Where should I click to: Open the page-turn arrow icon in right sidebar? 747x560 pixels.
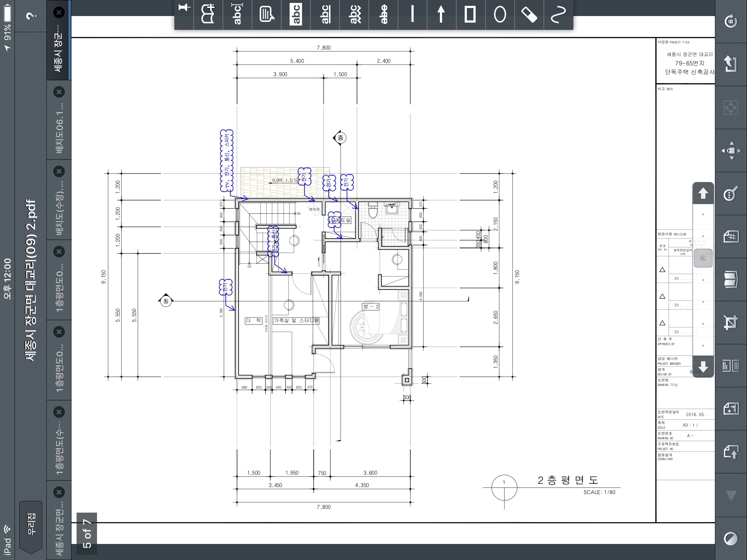(731, 64)
